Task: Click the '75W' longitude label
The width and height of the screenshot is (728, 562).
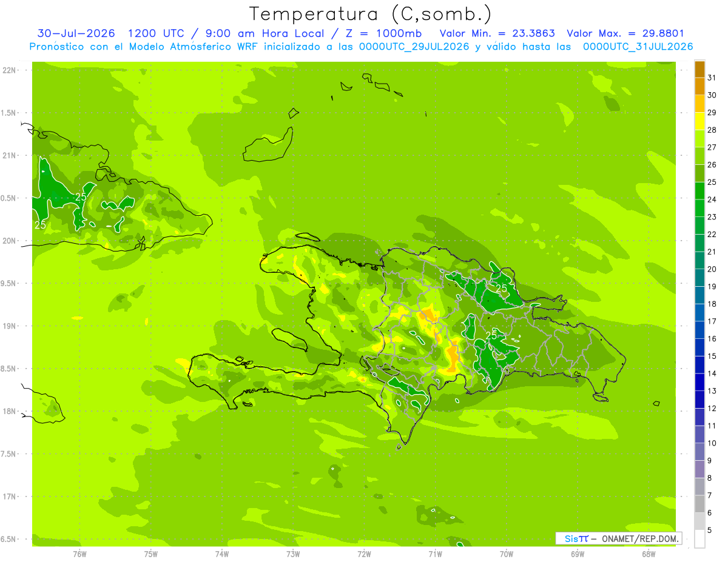Action: (x=151, y=554)
